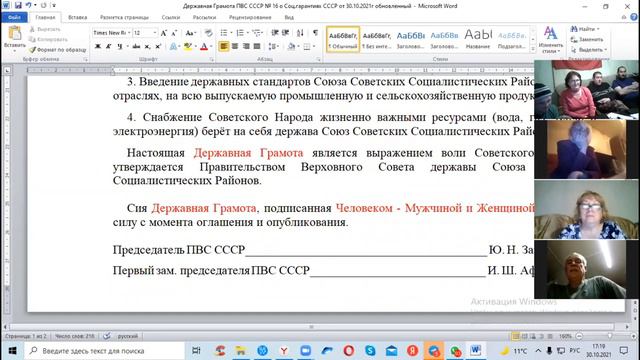Viewport: 640px width, 360px height.
Task: Open the font size dropdown showing 12
Action: [155, 33]
